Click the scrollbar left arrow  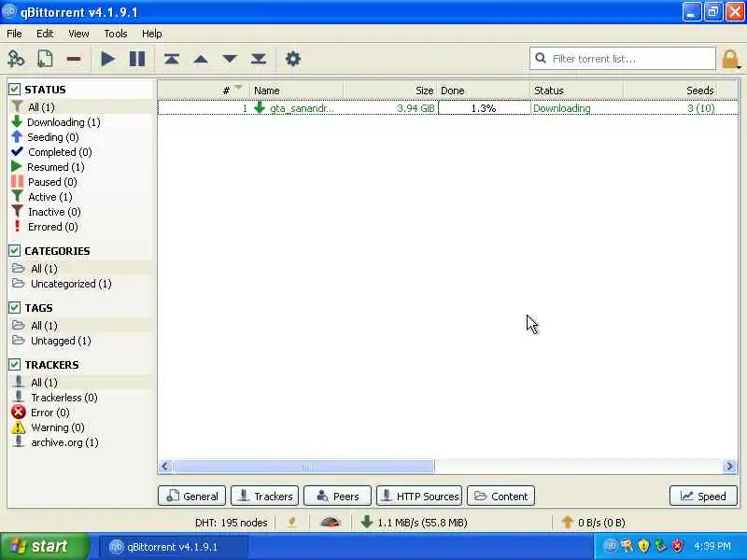(165, 466)
